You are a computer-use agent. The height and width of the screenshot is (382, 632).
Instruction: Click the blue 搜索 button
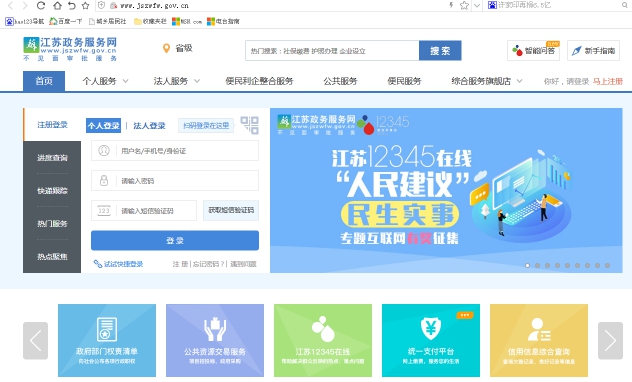click(x=440, y=51)
